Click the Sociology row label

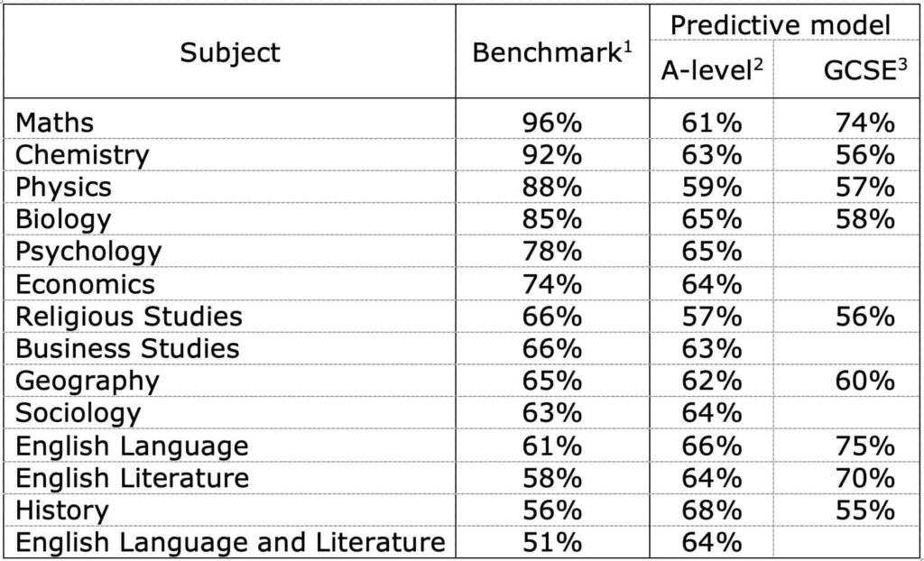(78, 413)
